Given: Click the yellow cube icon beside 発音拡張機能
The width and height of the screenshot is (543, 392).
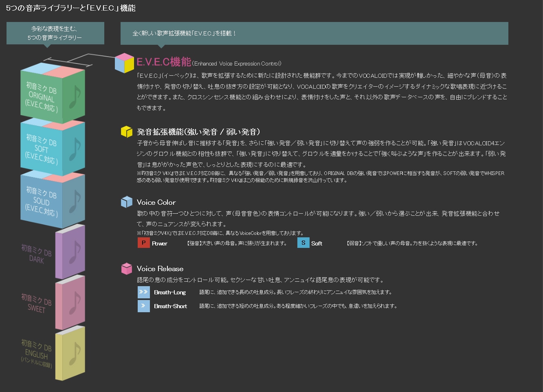Looking at the screenshot, I should [x=127, y=131].
